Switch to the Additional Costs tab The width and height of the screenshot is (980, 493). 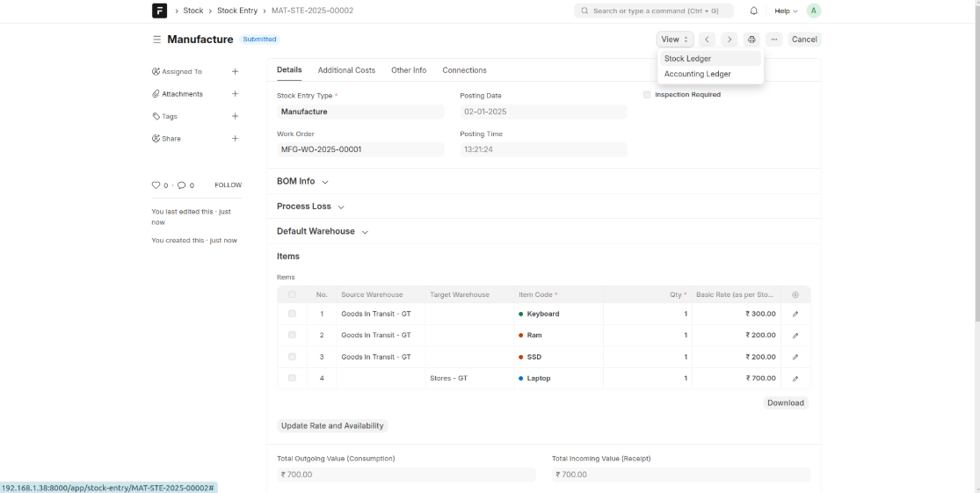[x=346, y=70]
